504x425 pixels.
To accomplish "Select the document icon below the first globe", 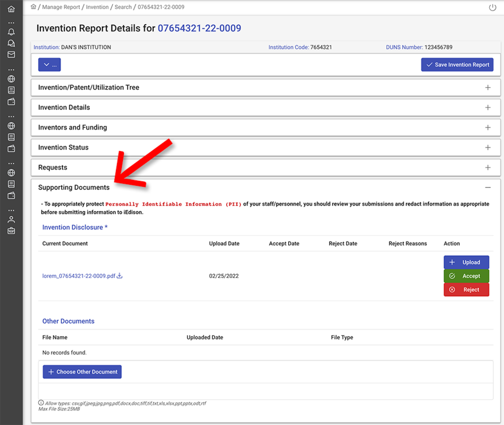I will 11,90.
